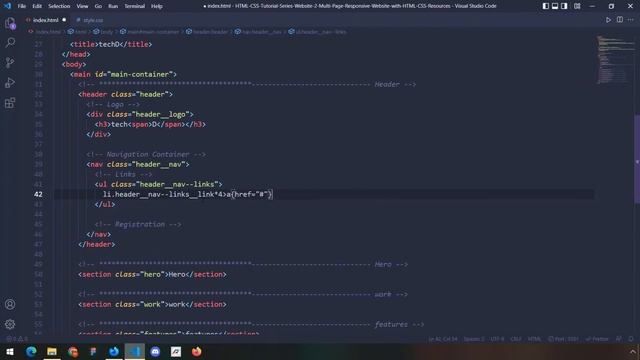Click line number 42 in the gutter
The width and height of the screenshot is (640, 360).
38,194
